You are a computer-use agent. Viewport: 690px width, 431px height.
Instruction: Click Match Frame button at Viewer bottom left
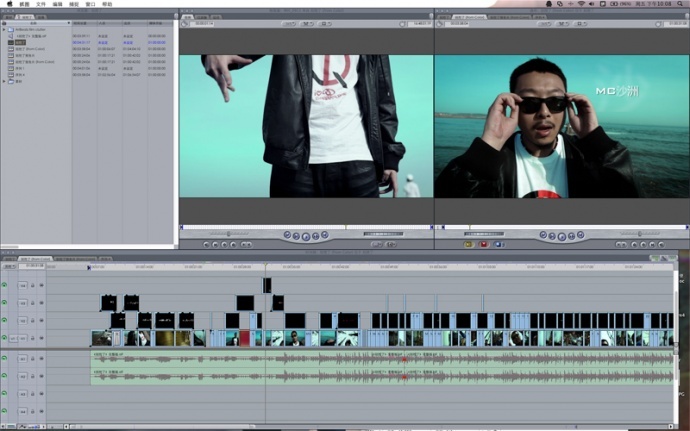point(206,244)
